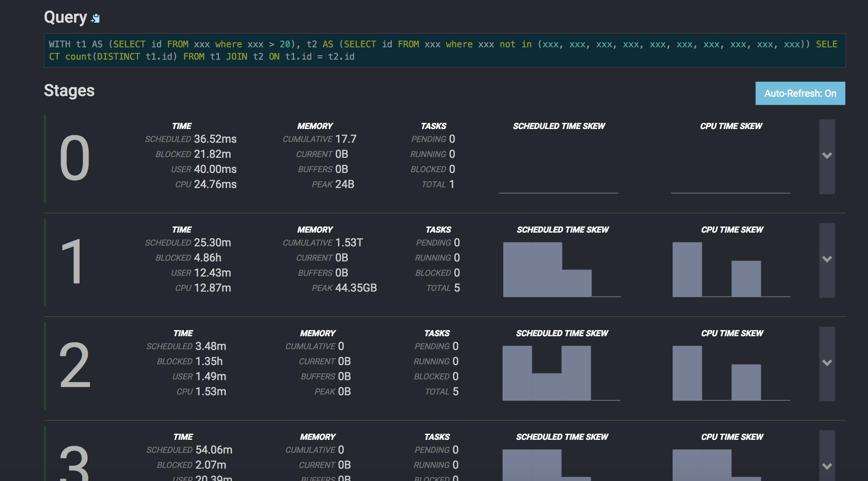Click the Stages section heading
The width and height of the screenshot is (868, 481).
click(69, 91)
